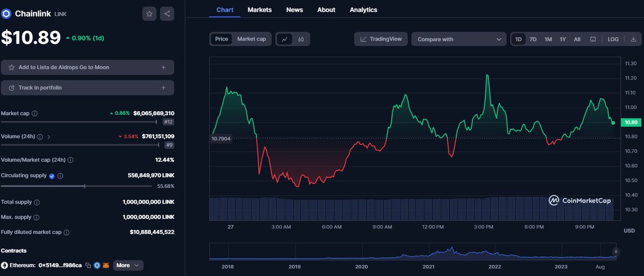
Task: Select the Price chart toggle
Action: (x=222, y=39)
